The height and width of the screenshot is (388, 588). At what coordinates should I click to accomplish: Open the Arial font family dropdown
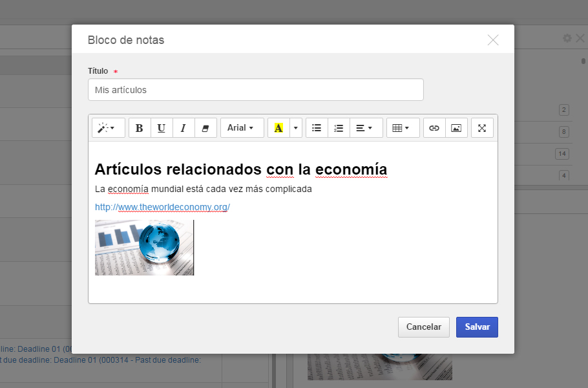click(242, 128)
